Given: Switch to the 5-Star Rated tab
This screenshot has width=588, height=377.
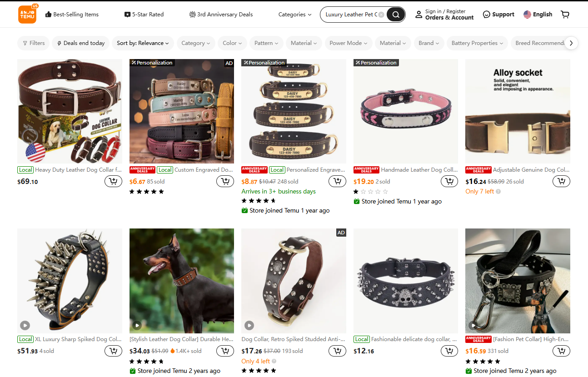Looking at the screenshot, I should 144,14.
